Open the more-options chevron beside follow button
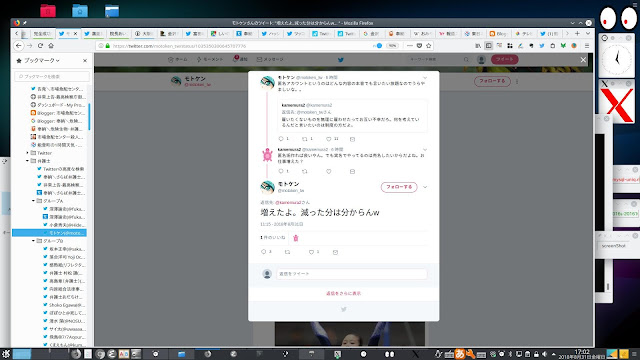 tap(425, 187)
